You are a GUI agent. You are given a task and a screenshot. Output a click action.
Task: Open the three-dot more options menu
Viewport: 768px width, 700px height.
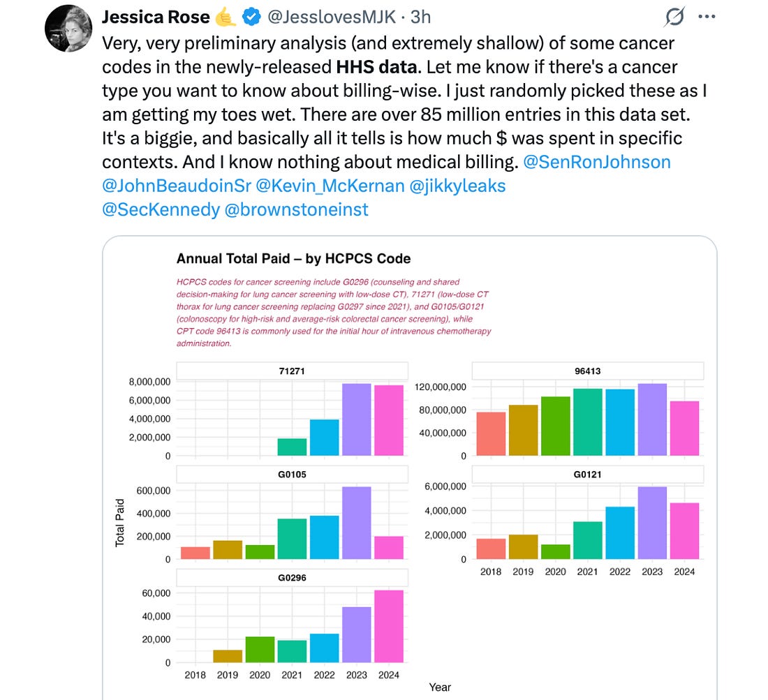pyautogui.click(x=707, y=17)
